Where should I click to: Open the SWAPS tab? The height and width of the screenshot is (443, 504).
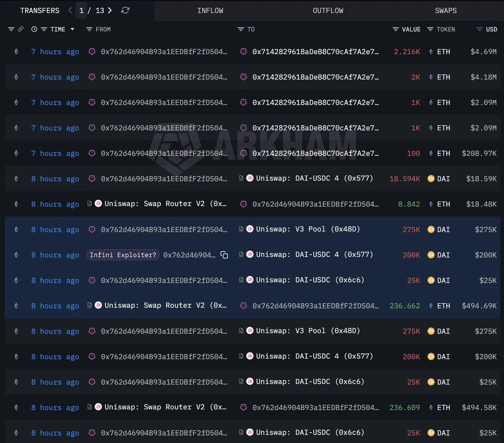pyautogui.click(x=446, y=10)
